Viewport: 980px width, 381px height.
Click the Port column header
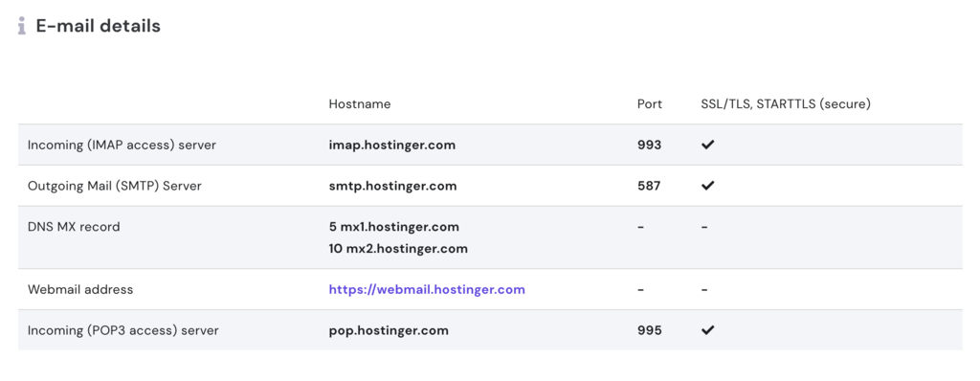650,103
